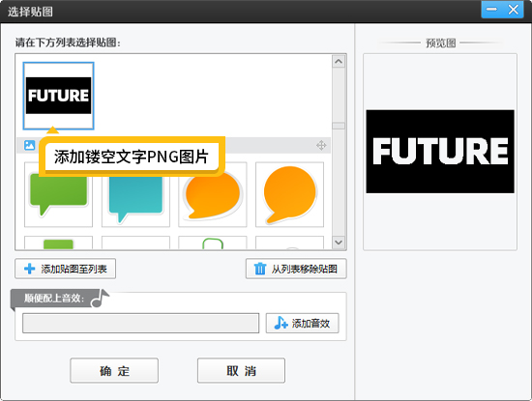The image size is (532, 401).
Task: Click the FUTURE preview image
Action: (440, 152)
